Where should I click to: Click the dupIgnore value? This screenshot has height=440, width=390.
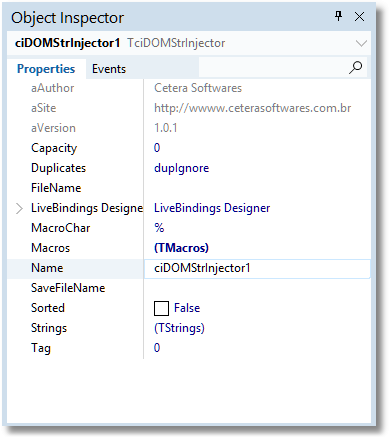[x=181, y=168]
